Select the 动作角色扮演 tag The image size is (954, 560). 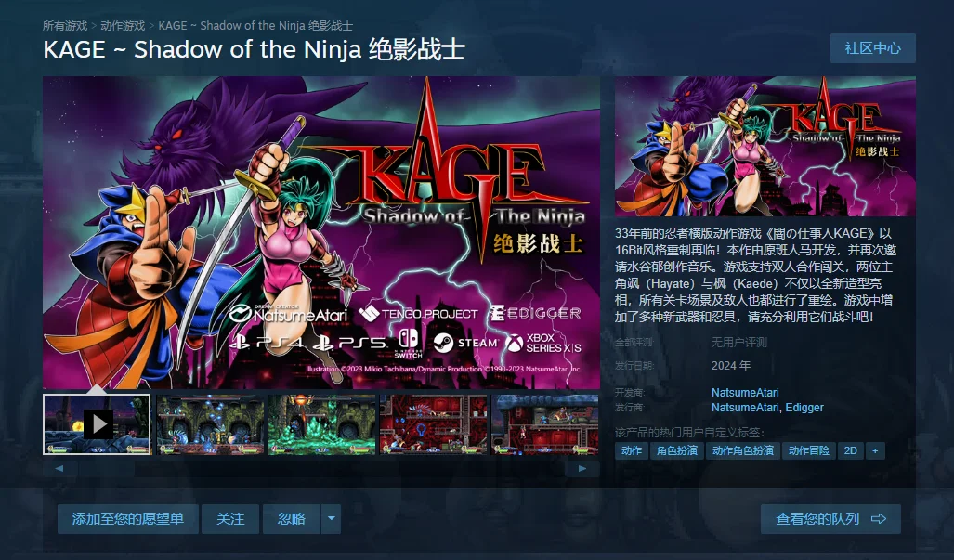(743, 450)
